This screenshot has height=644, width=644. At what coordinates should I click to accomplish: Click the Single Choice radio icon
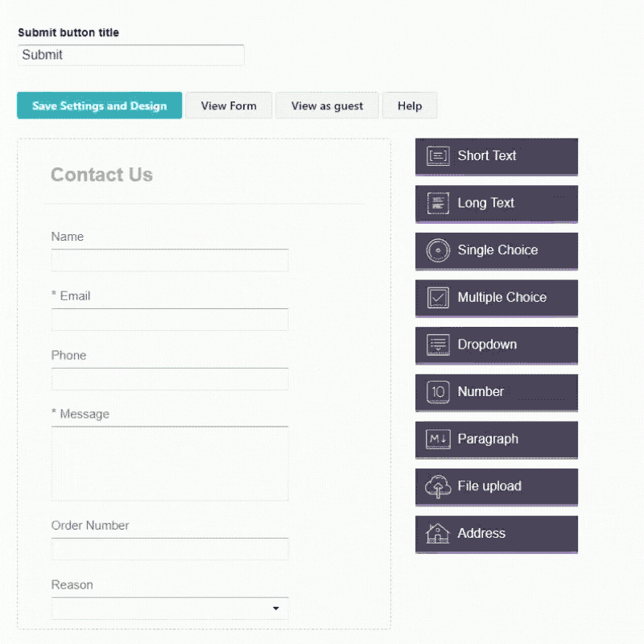(438, 250)
